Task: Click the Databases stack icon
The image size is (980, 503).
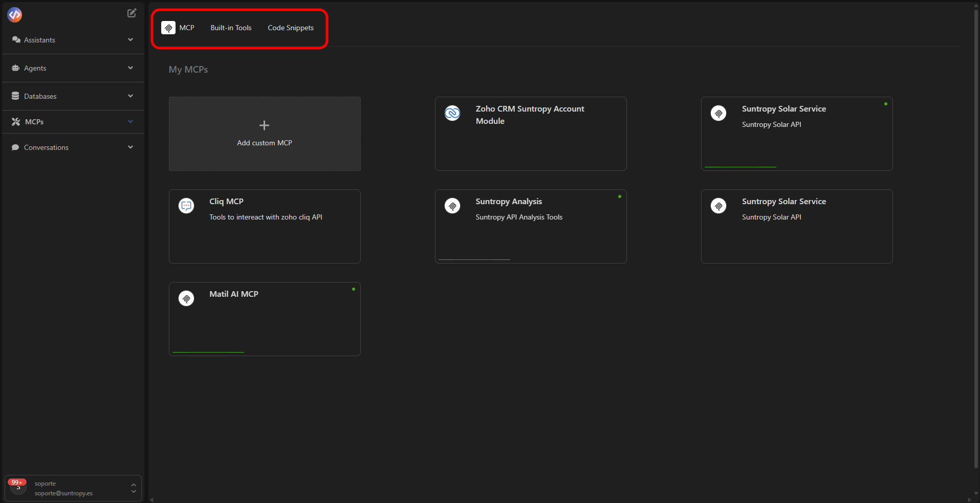Action: click(15, 96)
